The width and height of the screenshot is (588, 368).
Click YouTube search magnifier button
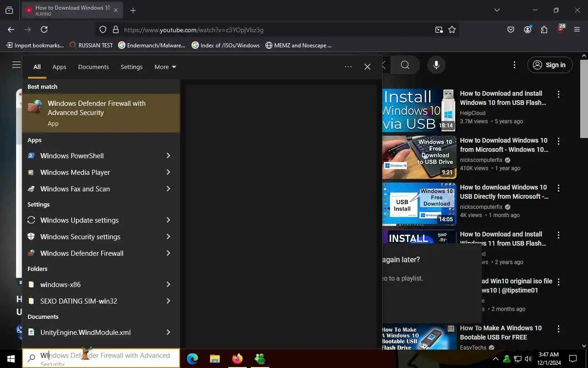pyautogui.click(x=405, y=65)
